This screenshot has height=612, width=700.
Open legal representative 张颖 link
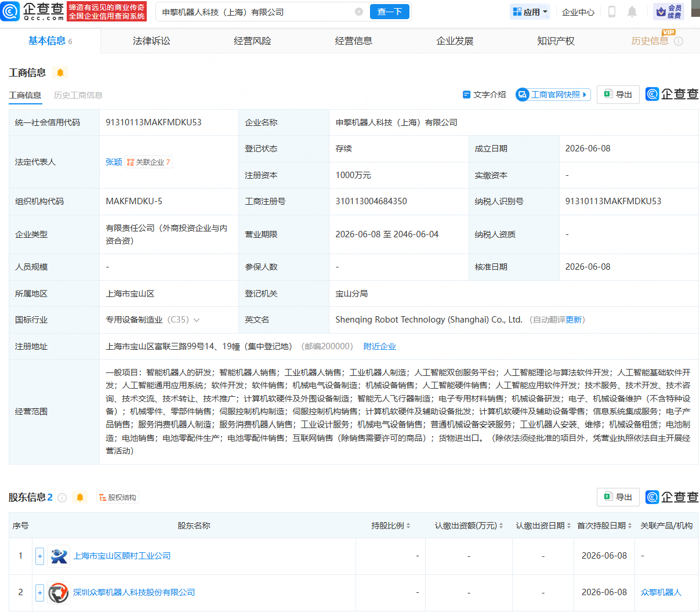[x=114, y=162]
